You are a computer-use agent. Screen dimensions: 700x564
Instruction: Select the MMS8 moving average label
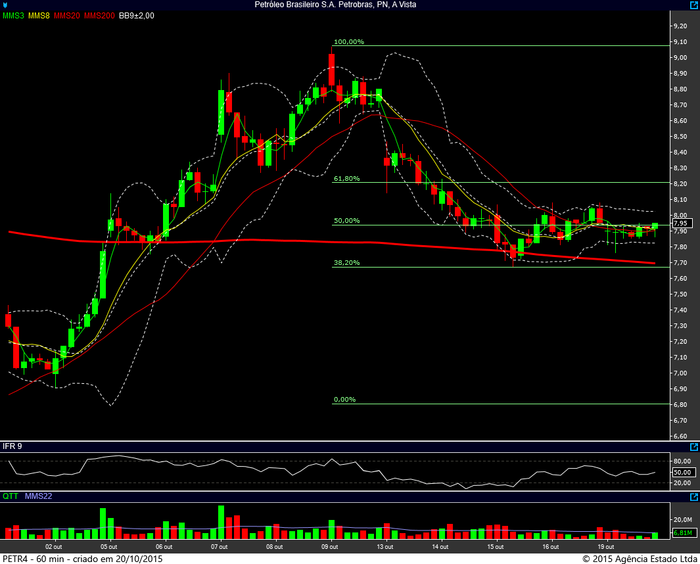[40, 17]
